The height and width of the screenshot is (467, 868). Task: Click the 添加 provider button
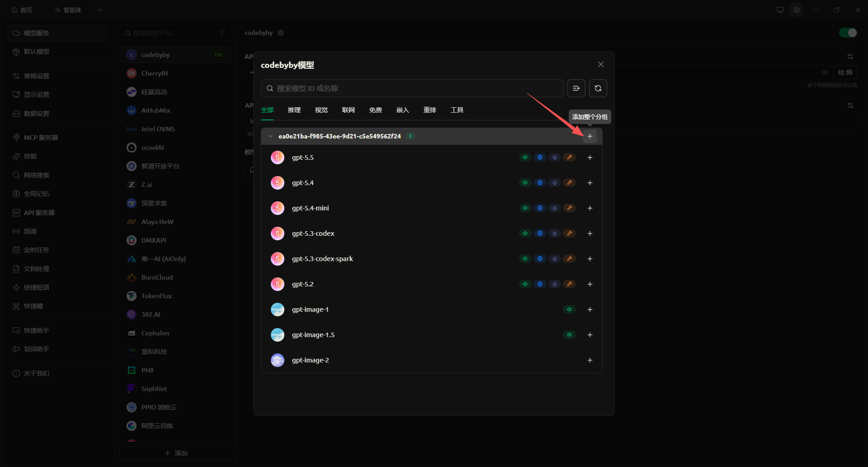(176, 453)
